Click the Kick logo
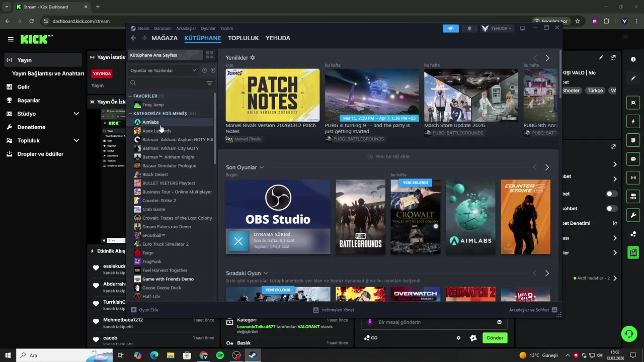The height and width of the screenshot is (362, 644). click(36, 39)
